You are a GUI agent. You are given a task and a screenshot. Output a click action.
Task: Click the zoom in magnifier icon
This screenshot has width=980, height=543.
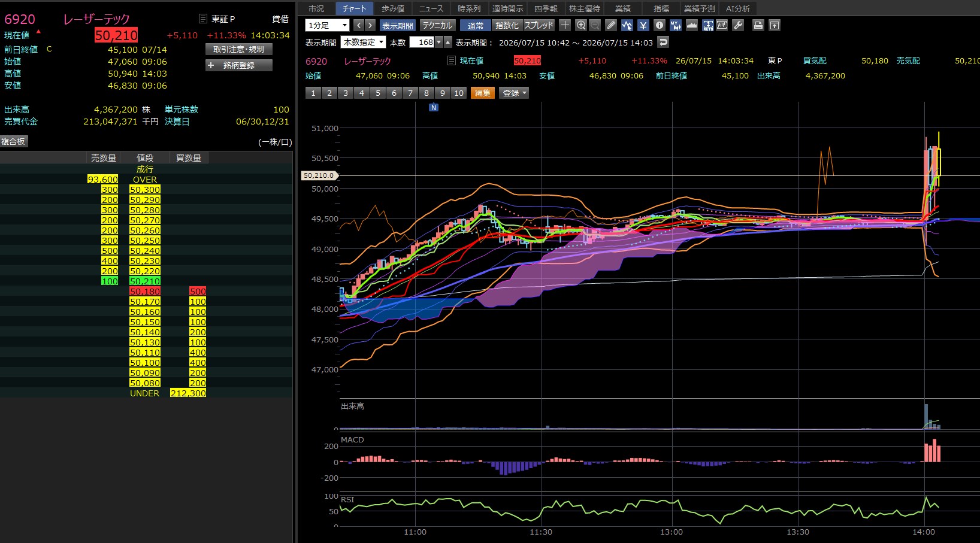coord(580,25)
